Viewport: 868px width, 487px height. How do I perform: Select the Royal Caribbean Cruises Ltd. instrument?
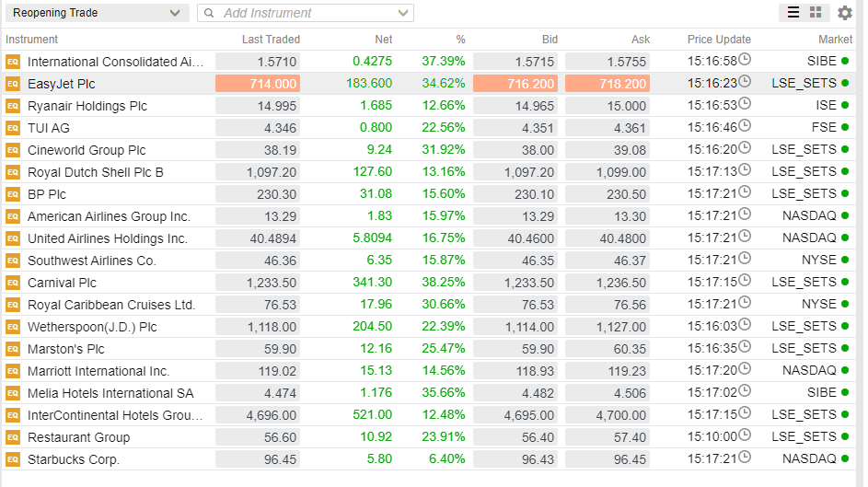[111, 305]
